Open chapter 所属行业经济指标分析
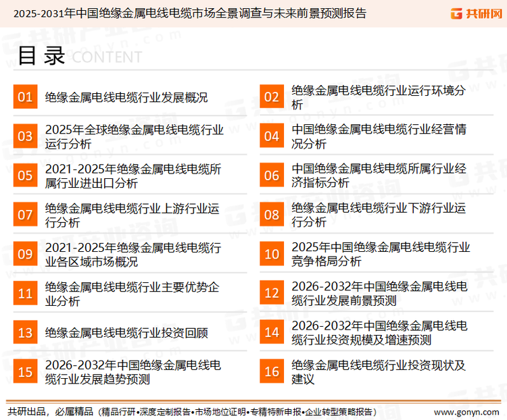The width and height of the screenshot is (507, 420). click(x=379, y=176)
